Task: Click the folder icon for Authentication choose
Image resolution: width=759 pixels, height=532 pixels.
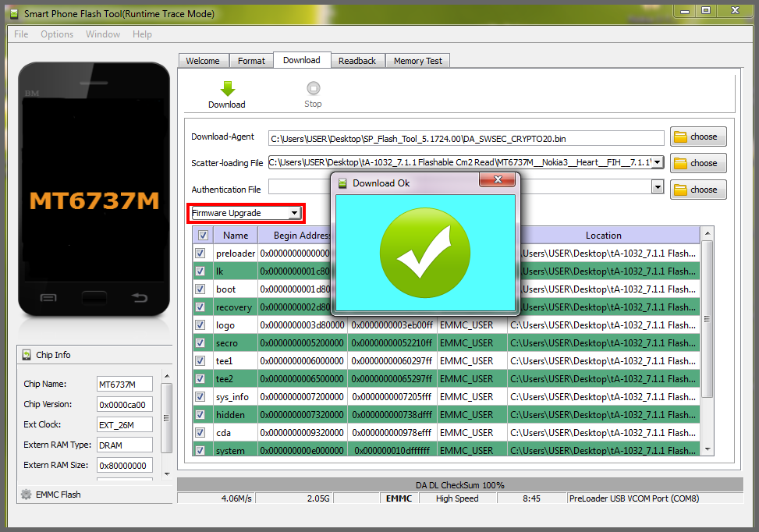Action: [x=680, y=190]
